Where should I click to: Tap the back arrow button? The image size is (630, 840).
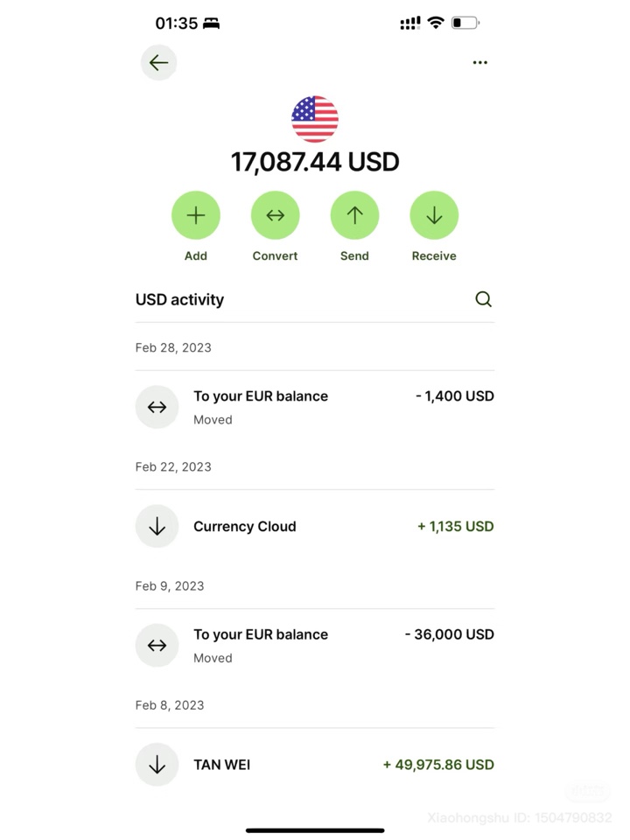pos(158,63)
